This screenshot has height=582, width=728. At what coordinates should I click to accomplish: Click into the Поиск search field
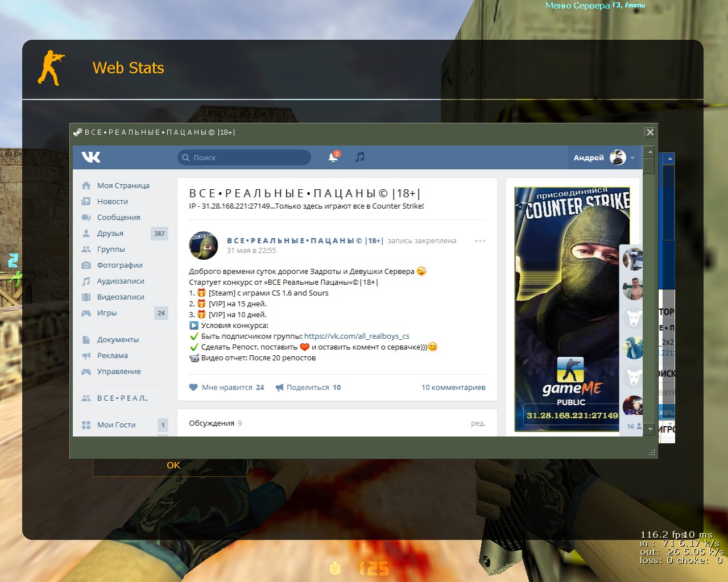point(245,157)
